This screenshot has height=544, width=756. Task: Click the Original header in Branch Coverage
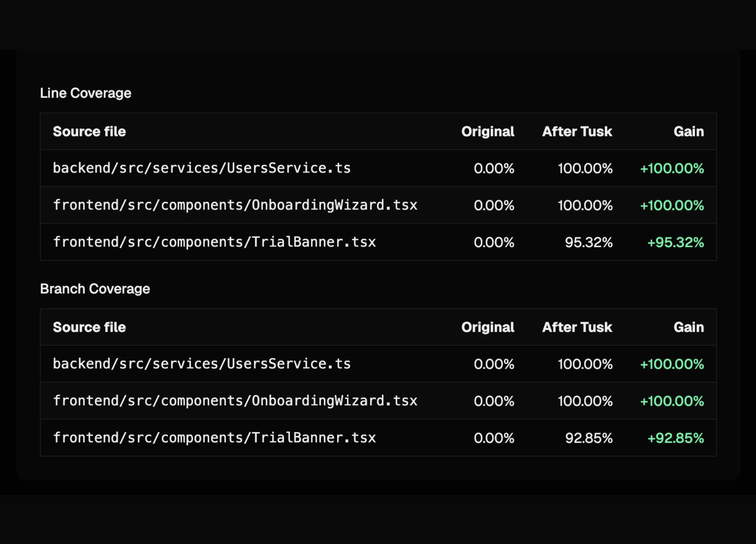point(488,327)
